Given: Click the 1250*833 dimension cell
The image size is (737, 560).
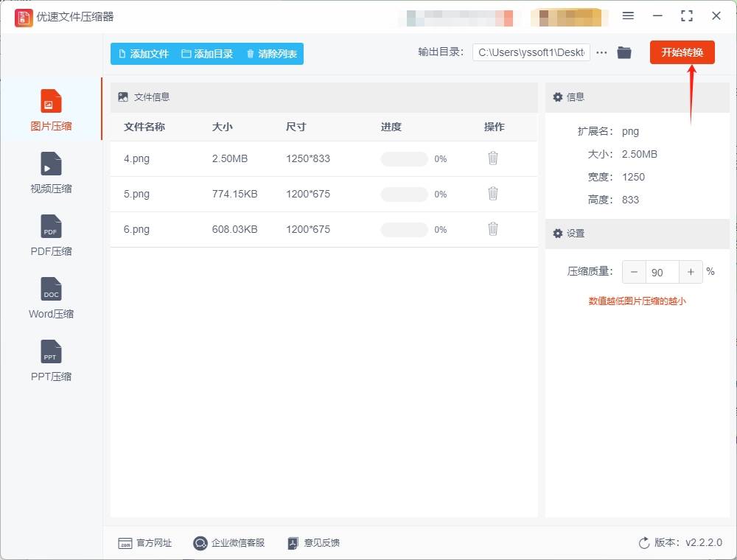Looking at the screenshot, I should pyautogui.click(x=308, y=159).
